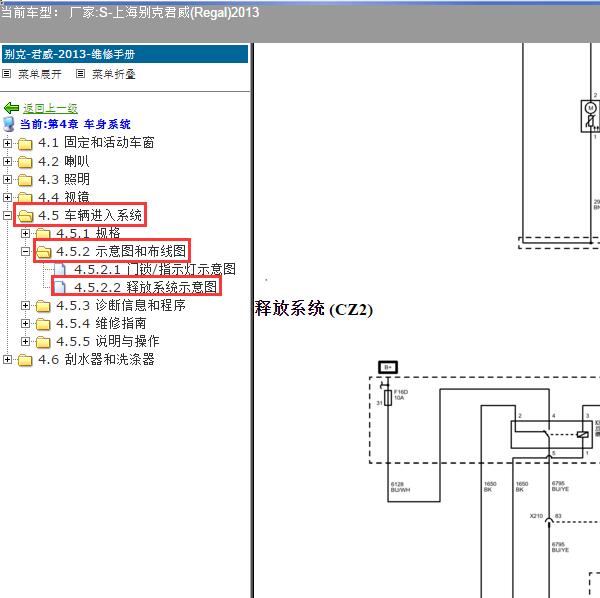The image size is (600, 598).
Task: Click the 释放系统 (CZ2) diagram title
Action: [x=314, y=309]
